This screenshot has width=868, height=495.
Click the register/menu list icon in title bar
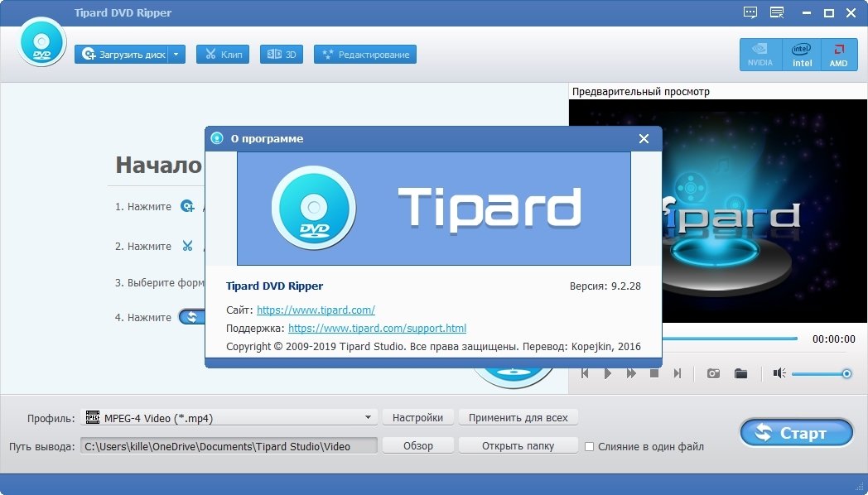pyautogui.click(x=777, y=12)
